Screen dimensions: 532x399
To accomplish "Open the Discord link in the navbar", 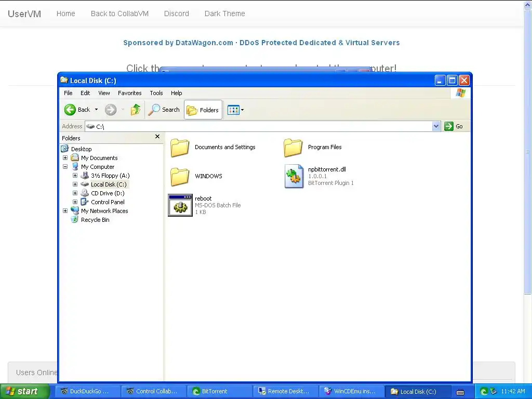I will click(x=177, y=14).
